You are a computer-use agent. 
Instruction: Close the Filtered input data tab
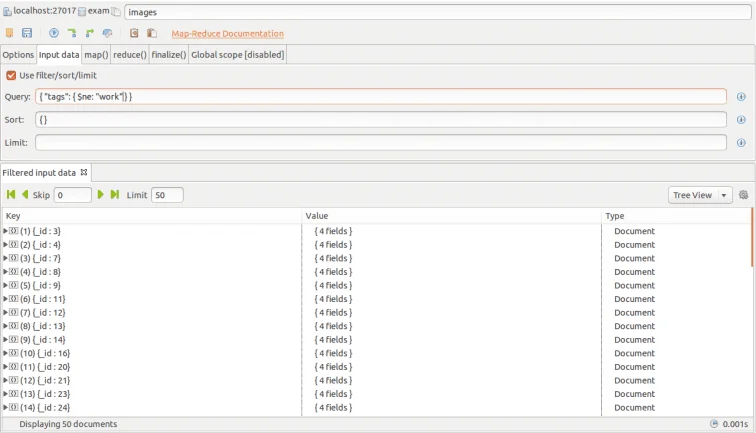pyautogui.click(x=84, y=172)
